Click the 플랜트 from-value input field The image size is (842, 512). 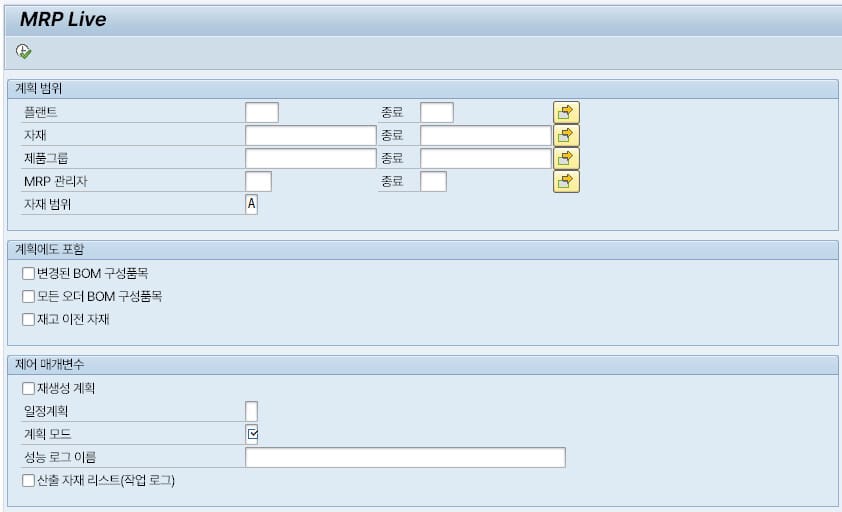click(261, 113)
